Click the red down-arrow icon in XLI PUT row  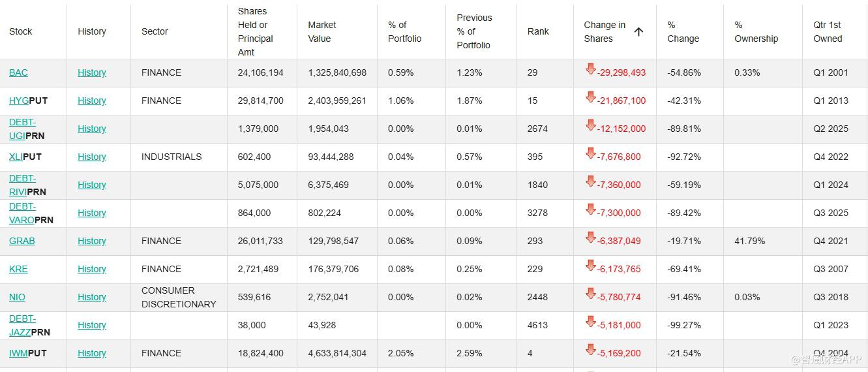pyautogui.click(x=591, y=153)
